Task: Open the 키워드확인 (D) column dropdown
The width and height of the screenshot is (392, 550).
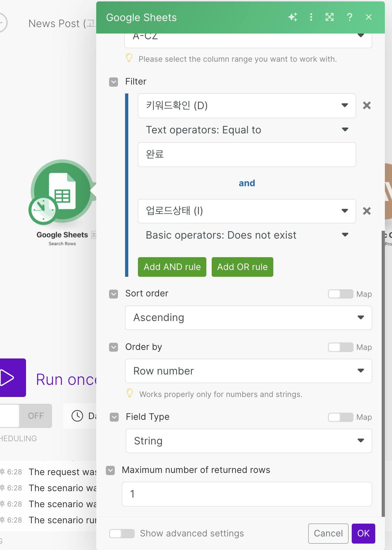Action: coord(247,106)
